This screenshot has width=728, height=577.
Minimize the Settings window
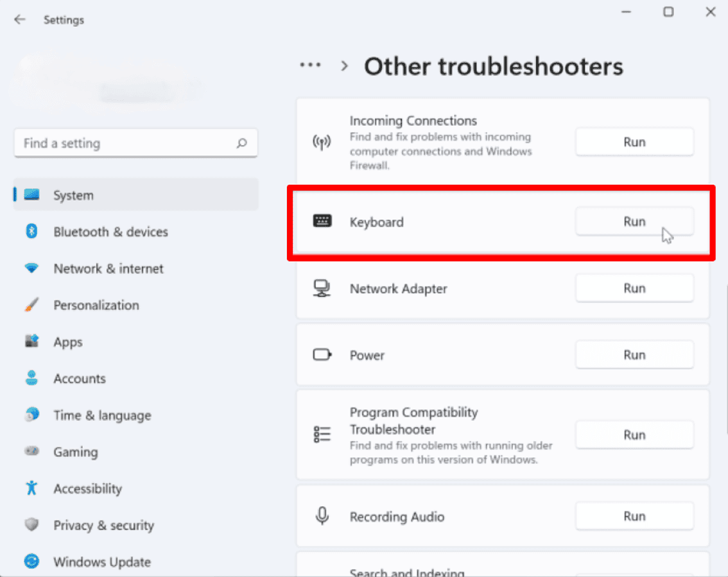click(x=627, y=12)
